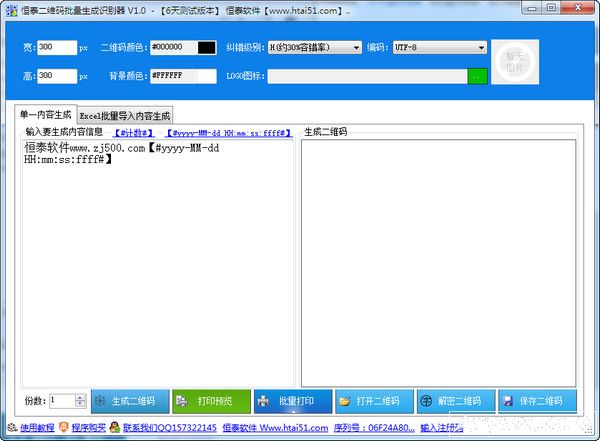Decrease the 份数 copies stepper
600x441 pixels.
(x=80, y=404)
